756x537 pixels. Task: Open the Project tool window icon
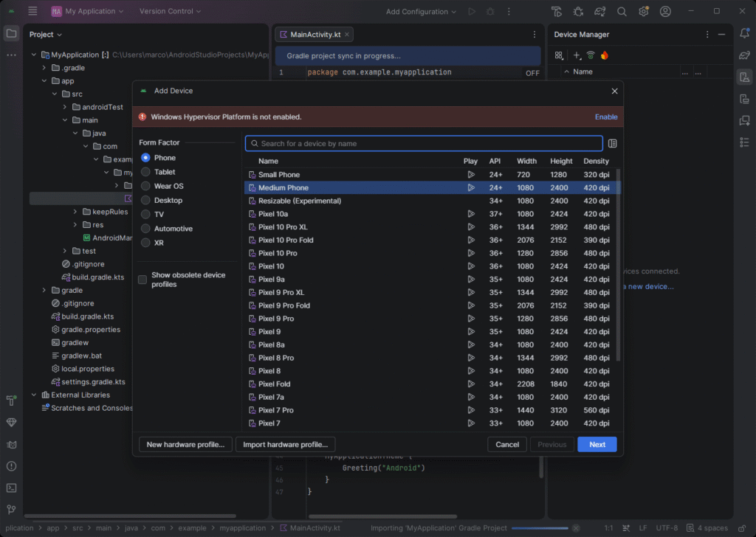point(11,34)
